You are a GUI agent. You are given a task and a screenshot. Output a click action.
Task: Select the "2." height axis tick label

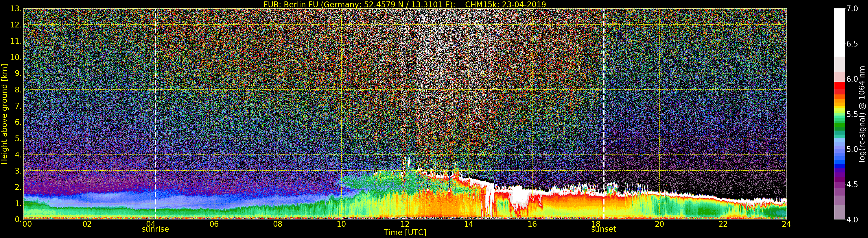point(18,187)
